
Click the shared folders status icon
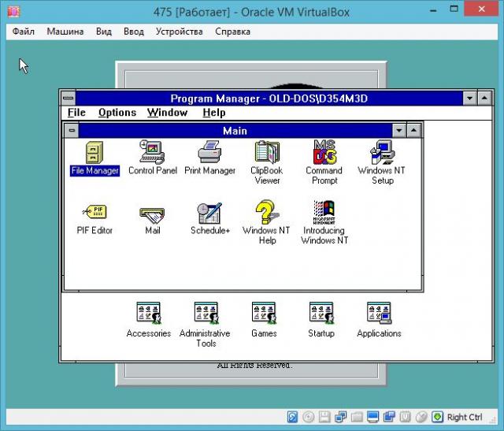357,417
